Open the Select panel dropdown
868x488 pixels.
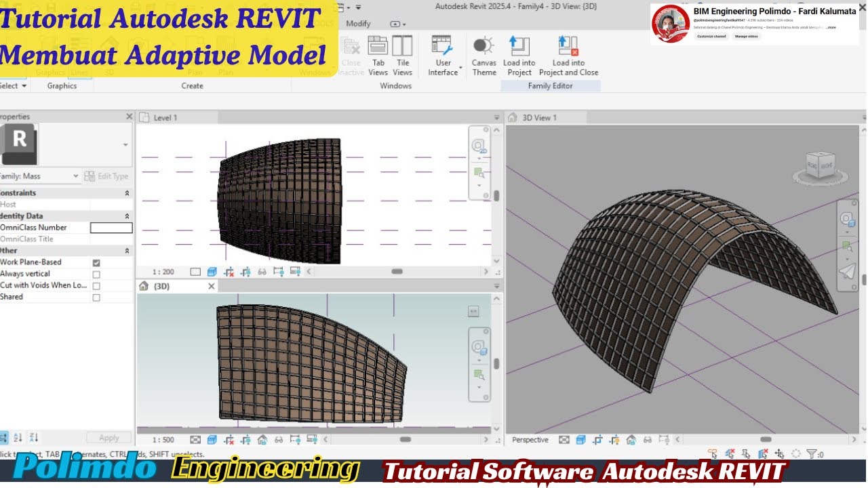(x=14, y=86)
